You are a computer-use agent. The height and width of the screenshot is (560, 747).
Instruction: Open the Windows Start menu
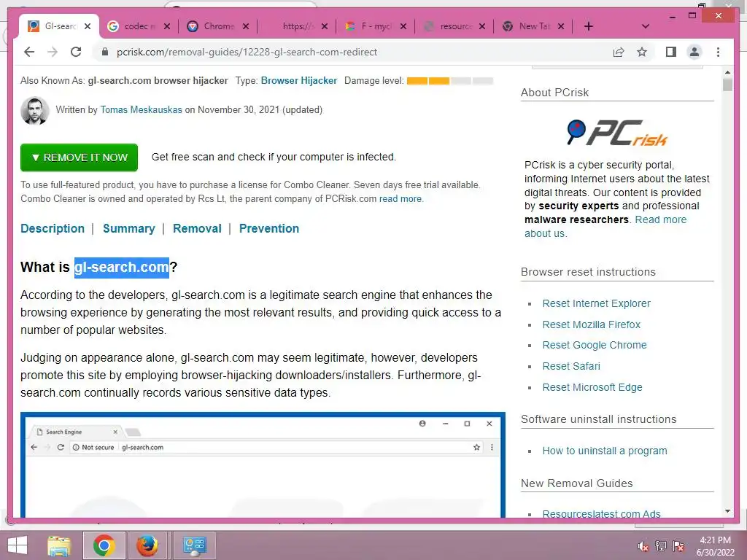click(x=18, y=545)
